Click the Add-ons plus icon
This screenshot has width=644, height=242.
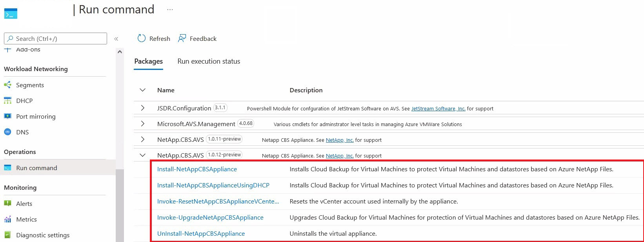(7, 49)
